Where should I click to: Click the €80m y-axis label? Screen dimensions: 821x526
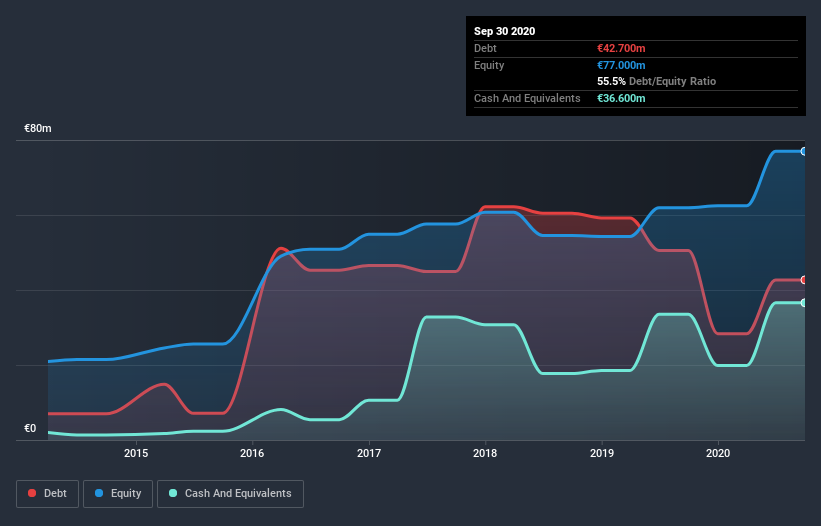[x=38, y=128]
